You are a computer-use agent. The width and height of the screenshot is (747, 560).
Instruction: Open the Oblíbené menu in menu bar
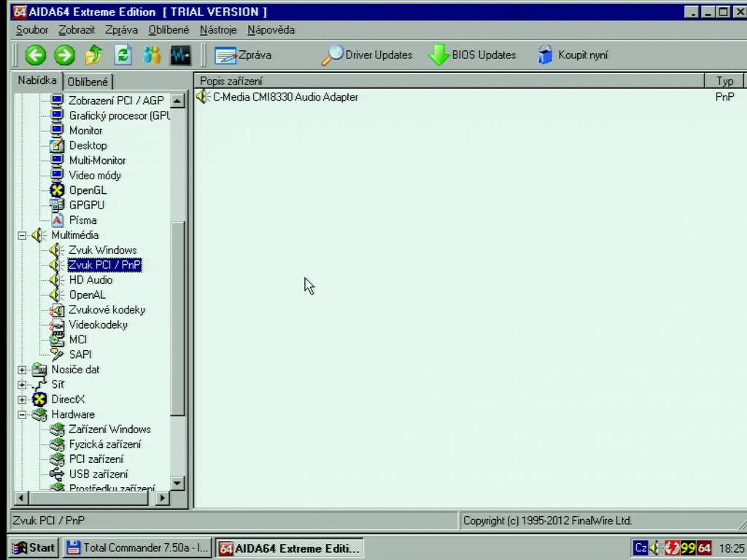point(169,30)
